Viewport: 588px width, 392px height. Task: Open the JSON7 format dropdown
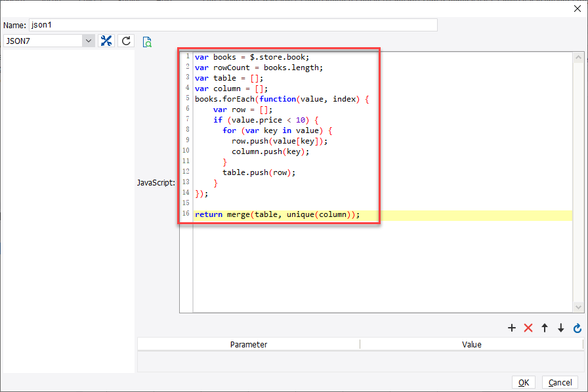click(88, 40)
